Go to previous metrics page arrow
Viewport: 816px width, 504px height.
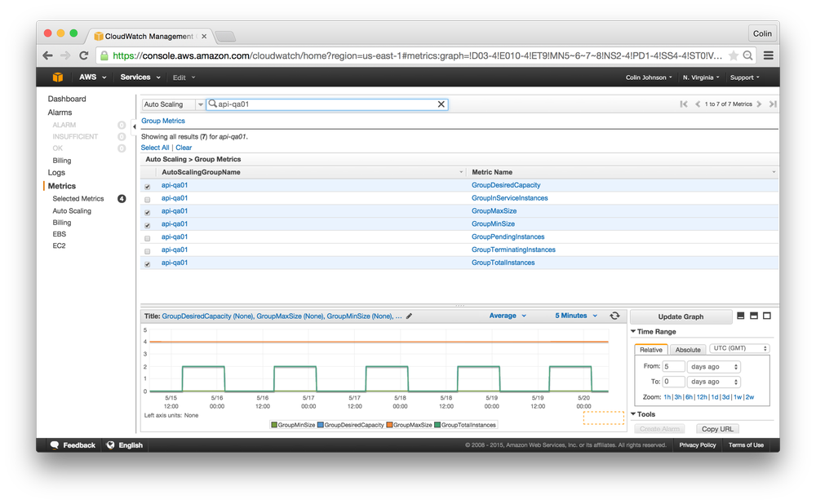698,104
